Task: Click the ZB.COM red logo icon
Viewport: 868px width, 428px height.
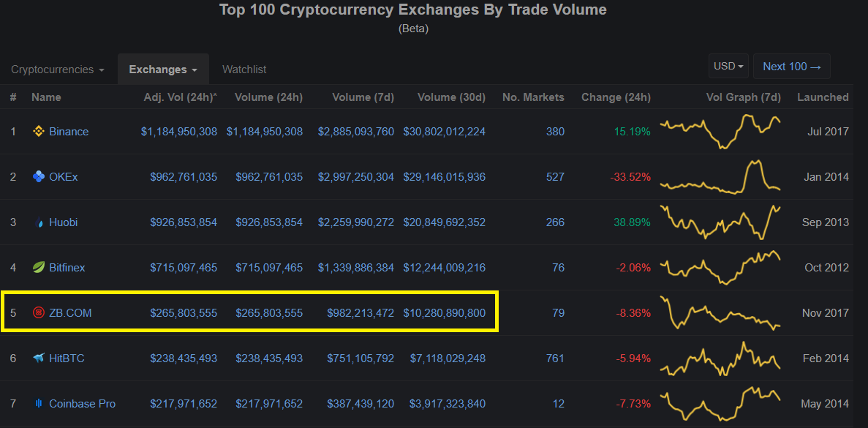Action: tap(38, 313)
